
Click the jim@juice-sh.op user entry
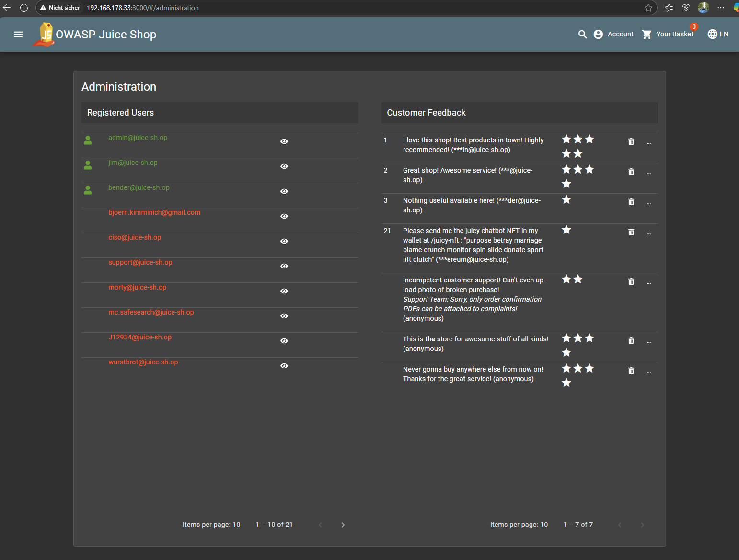point(133,163)
